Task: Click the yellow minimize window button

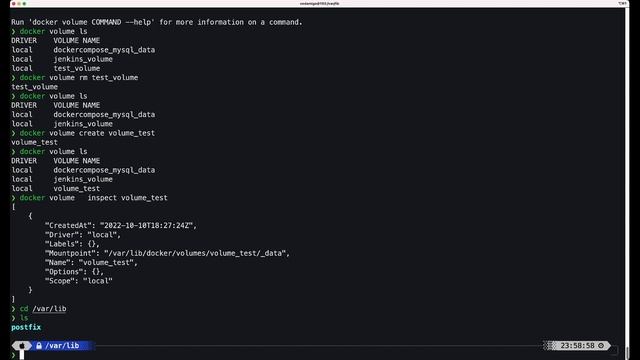Action: click(19, 3)
